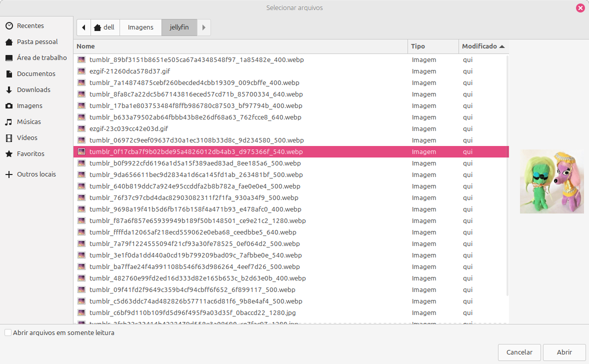Open Área de trabalho location
The height and width of the screenshot is (364, 589).
(41, 58)
